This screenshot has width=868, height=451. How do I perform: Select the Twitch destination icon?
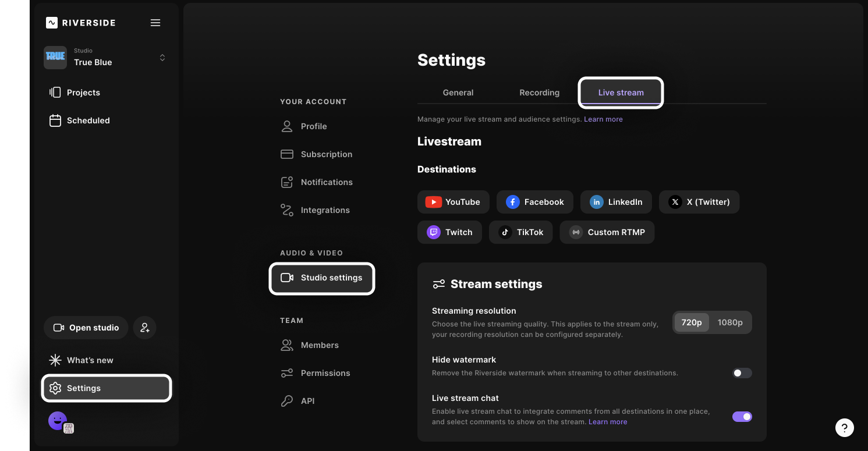(x=433, y=232)
